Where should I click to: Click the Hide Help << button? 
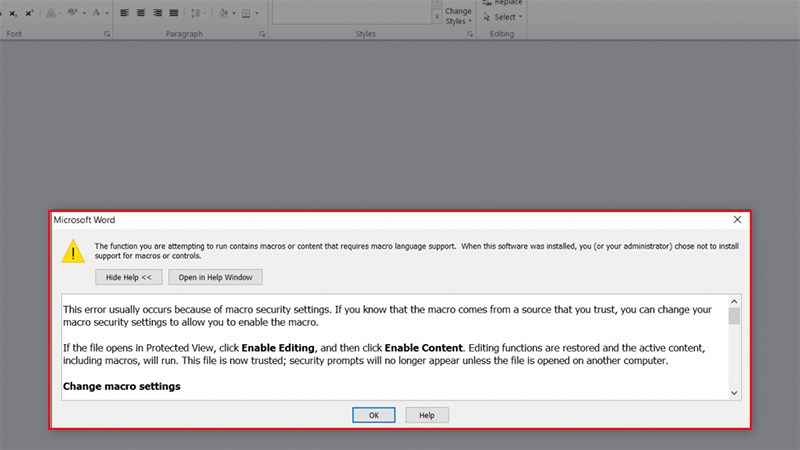click(x=129, y=277)
